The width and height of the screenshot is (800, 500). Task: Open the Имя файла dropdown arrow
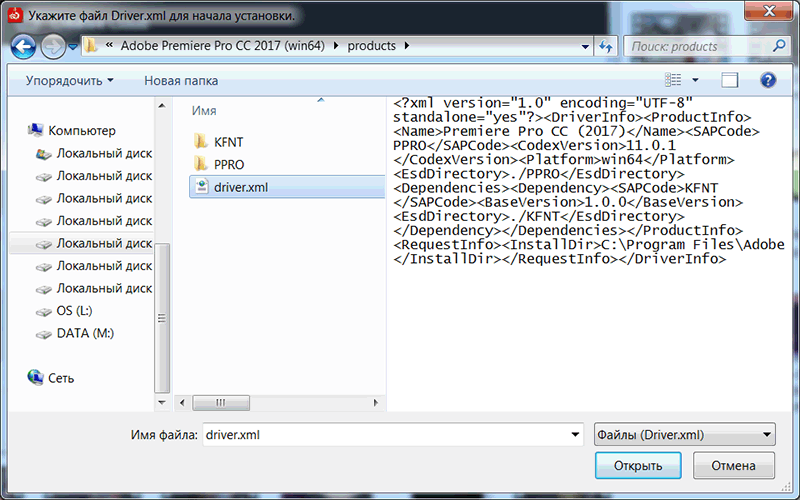pos(575,435)
